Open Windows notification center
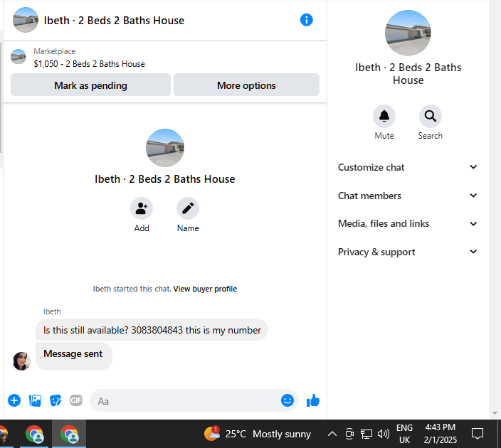The height and width of the screenshot is (448, 501). (478, 434)
